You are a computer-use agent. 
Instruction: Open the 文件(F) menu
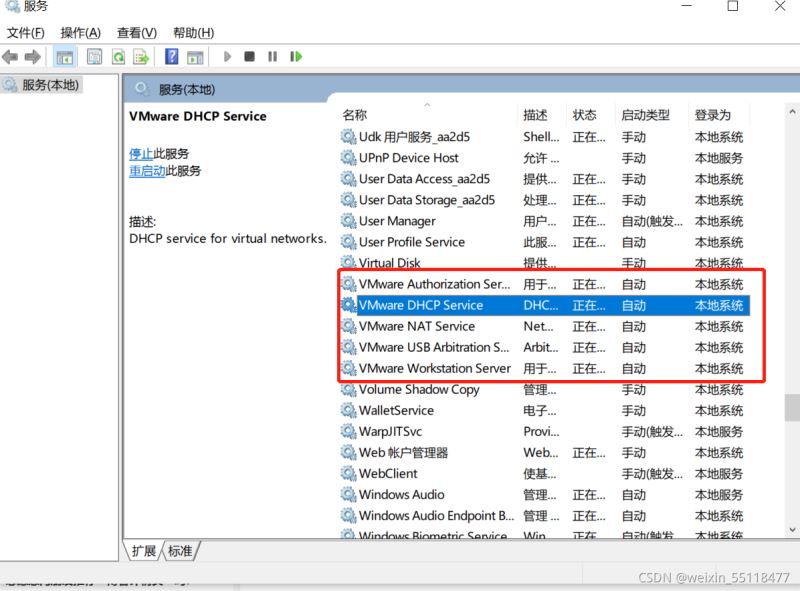point(26,33)
